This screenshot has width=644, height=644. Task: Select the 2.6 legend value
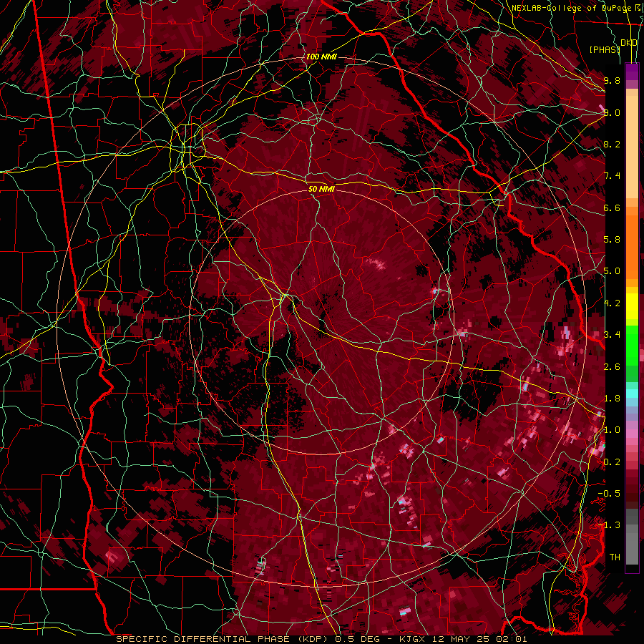pyautogui.click(x=612, y=367)
